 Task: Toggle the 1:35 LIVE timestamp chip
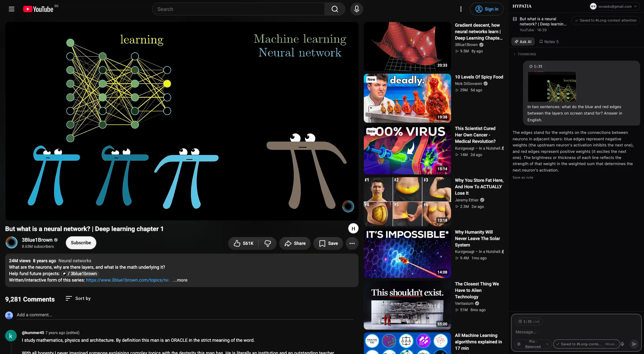529,321
